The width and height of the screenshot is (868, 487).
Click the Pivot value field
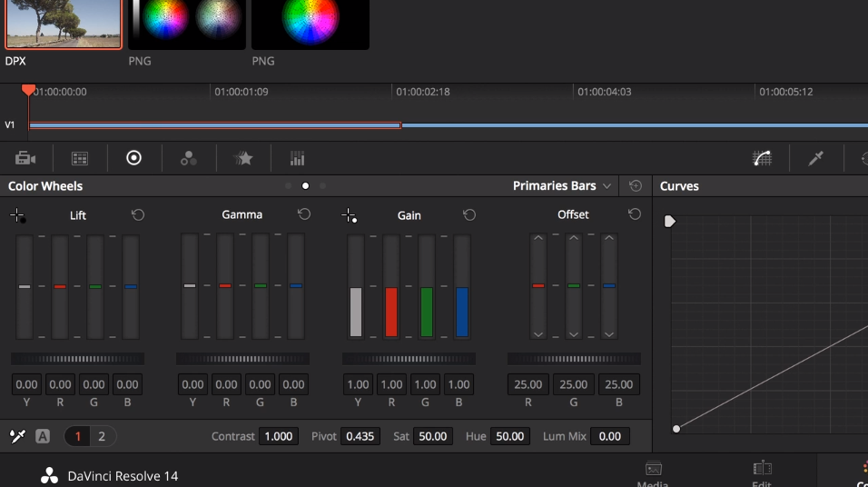[360, 437]
